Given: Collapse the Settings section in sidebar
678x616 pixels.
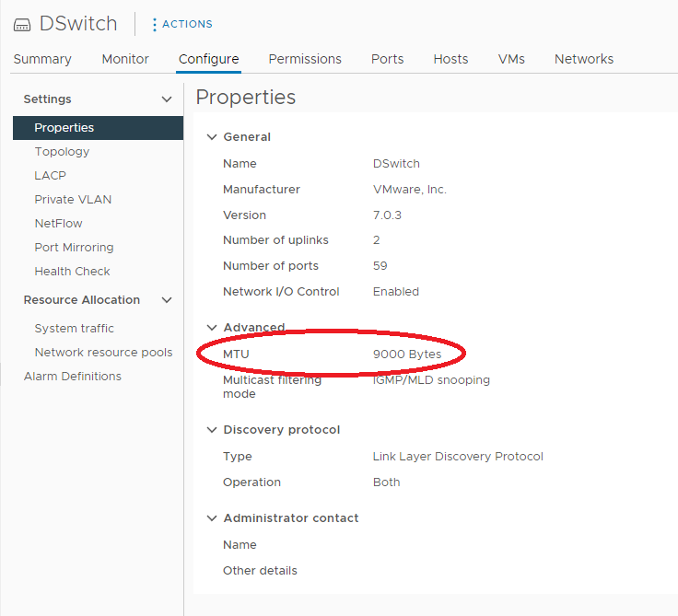Looking at the screenshot, I should point(167,99).
